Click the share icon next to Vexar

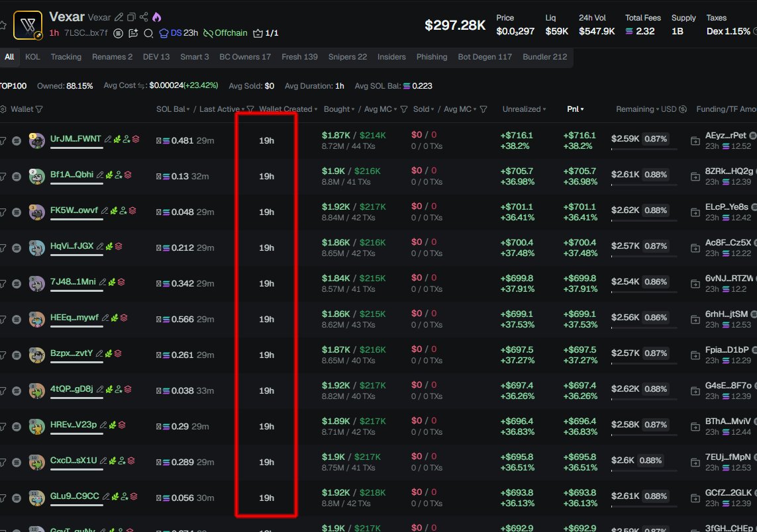tap(144, 17)
